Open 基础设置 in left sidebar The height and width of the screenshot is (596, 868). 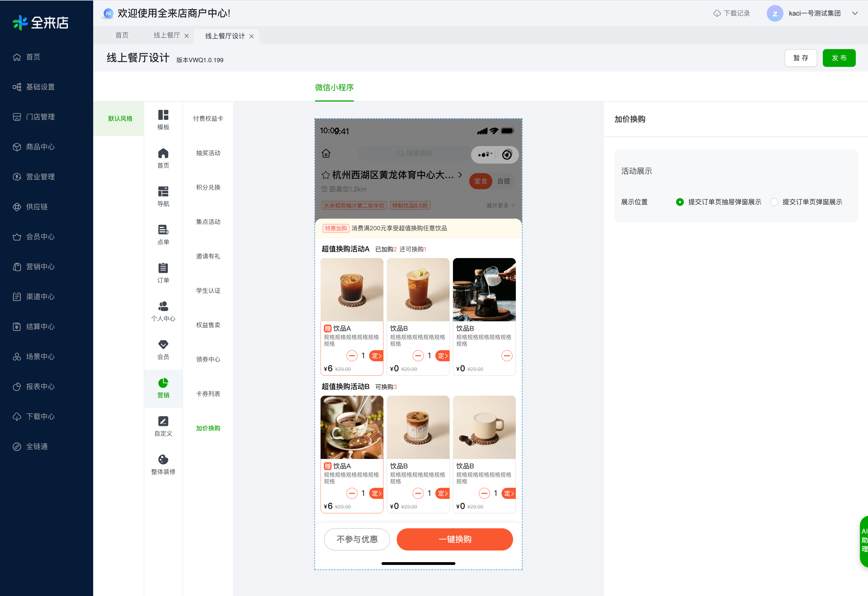[x=34, y=87]
